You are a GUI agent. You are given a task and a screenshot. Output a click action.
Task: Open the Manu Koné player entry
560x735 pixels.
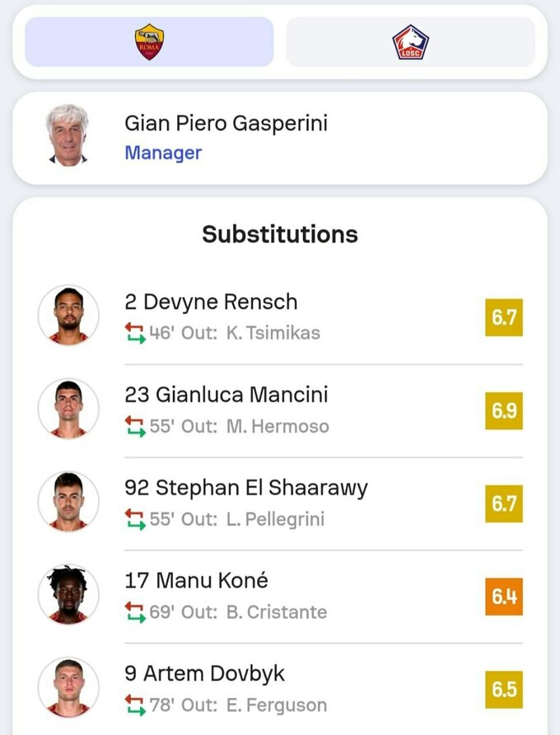tap(196, 581)
